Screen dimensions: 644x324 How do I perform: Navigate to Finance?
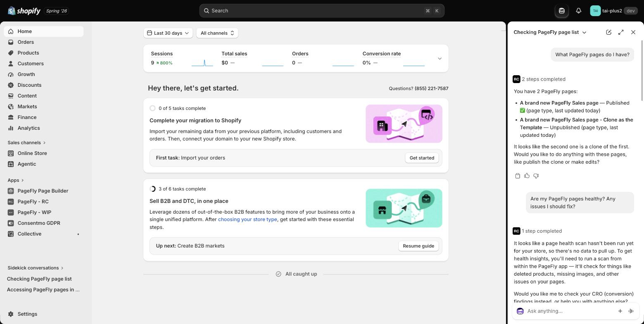[27, 117]
